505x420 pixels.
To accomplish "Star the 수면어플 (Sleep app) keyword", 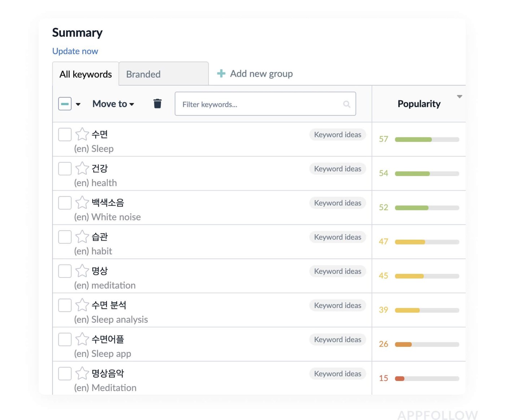I will pyautogui.click(x=82, y=339).
